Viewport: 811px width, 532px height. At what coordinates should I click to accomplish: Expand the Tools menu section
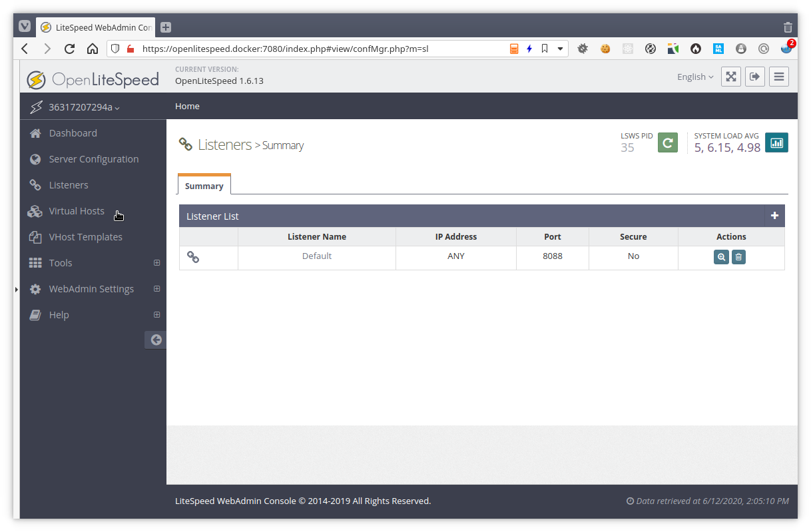(157, 263)
